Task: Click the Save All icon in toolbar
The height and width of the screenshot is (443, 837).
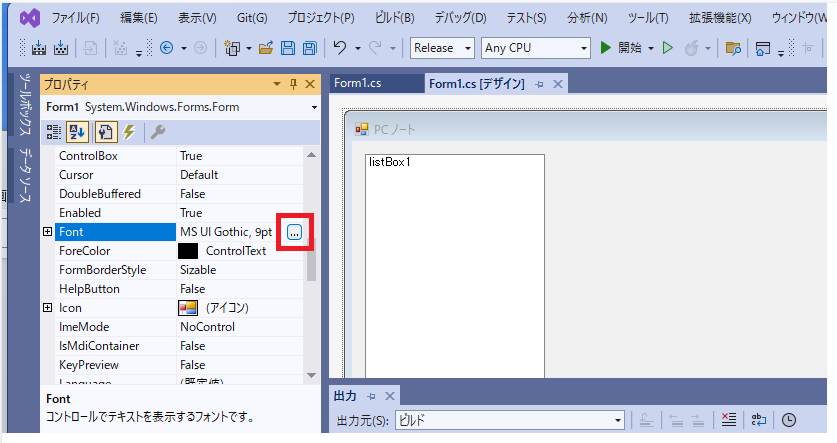Action: [309, 48]
